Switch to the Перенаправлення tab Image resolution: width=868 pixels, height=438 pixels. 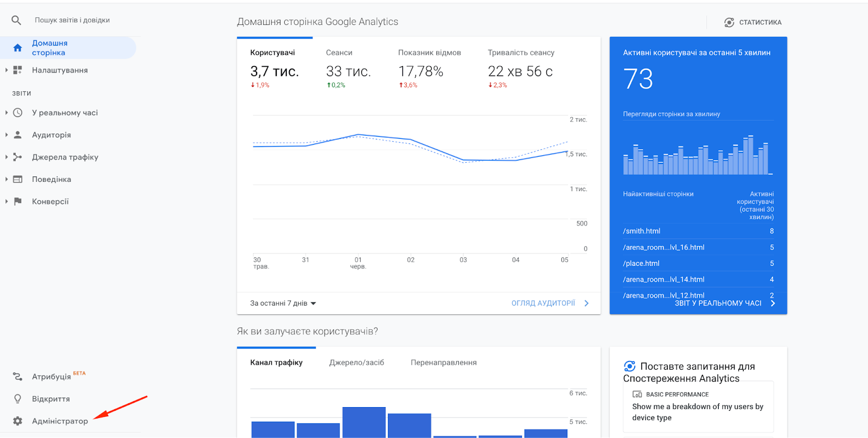tap(444, 363)
